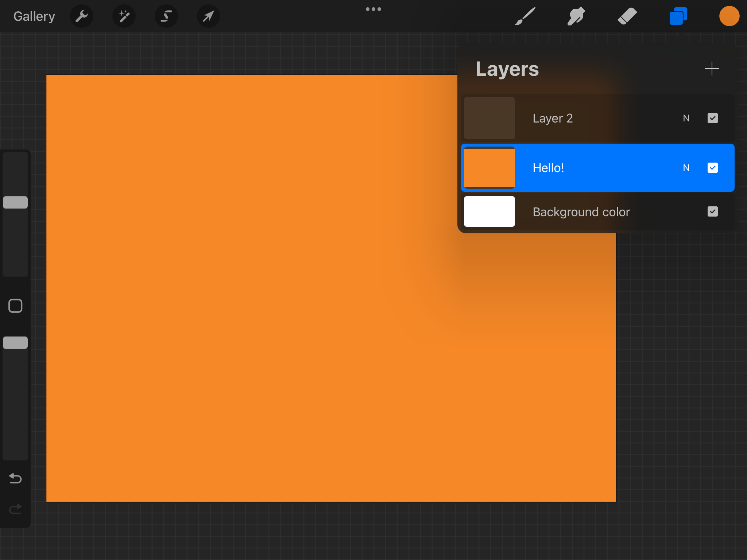This screenshot has height=560, width=747.
Task: Select the Hello! layer
Action: tap(584, 168)
